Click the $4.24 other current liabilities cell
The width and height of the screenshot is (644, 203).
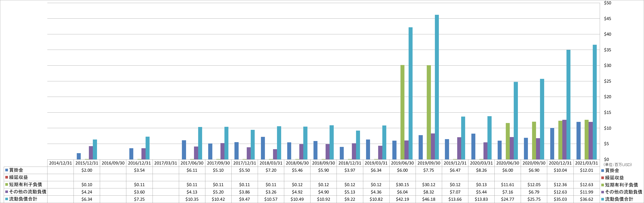click(x=87, y=192)
